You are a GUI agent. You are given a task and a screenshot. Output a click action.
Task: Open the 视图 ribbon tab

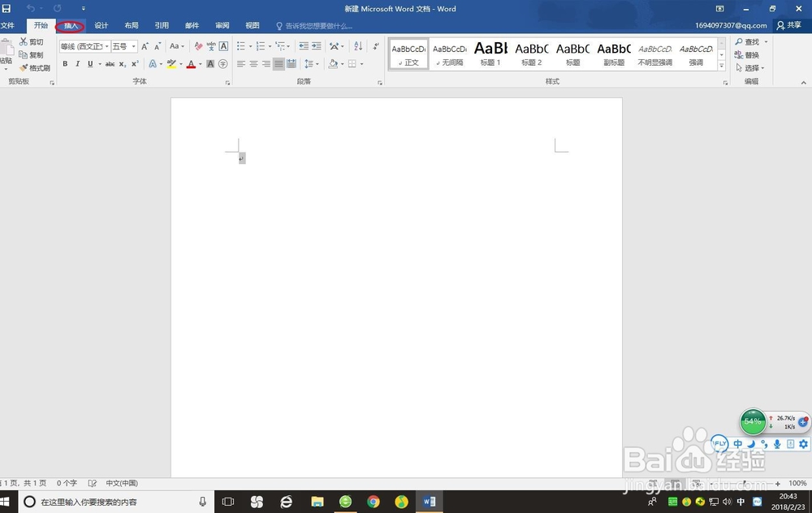[252, 25]
